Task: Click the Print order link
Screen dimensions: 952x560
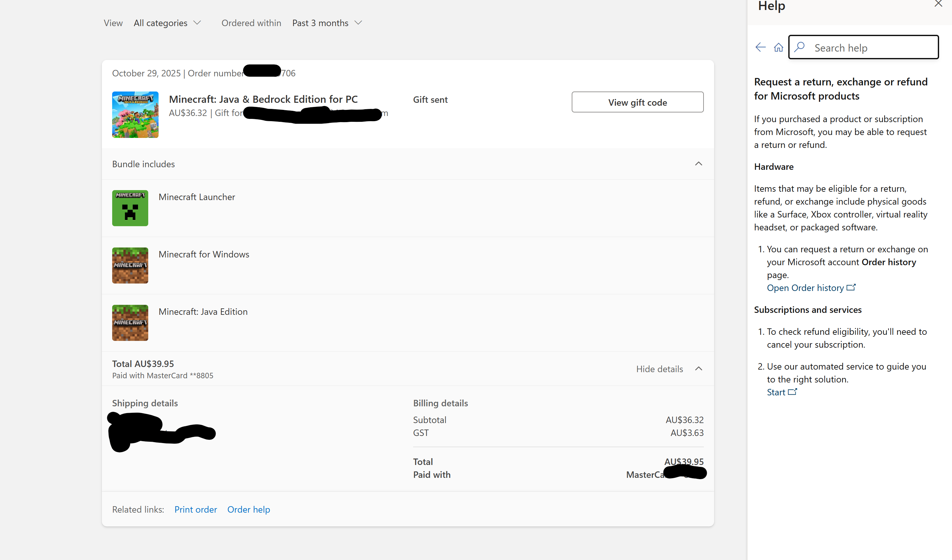Action: coord(195,509)
